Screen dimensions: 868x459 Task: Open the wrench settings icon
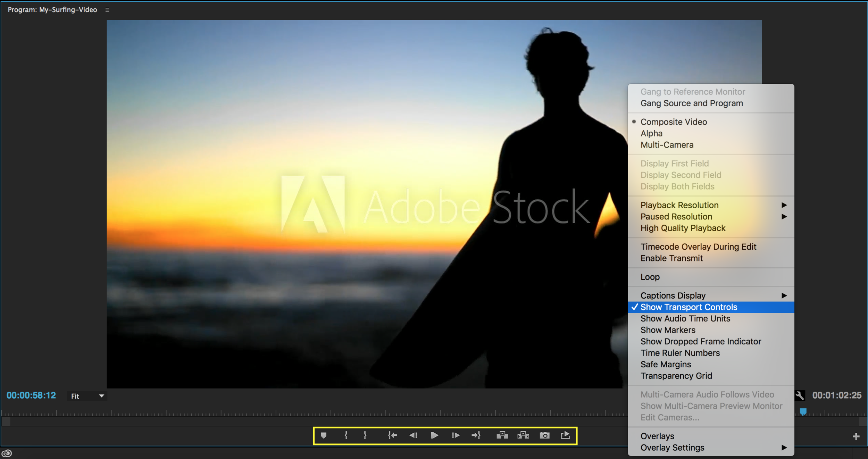click(x=800, y=395)
